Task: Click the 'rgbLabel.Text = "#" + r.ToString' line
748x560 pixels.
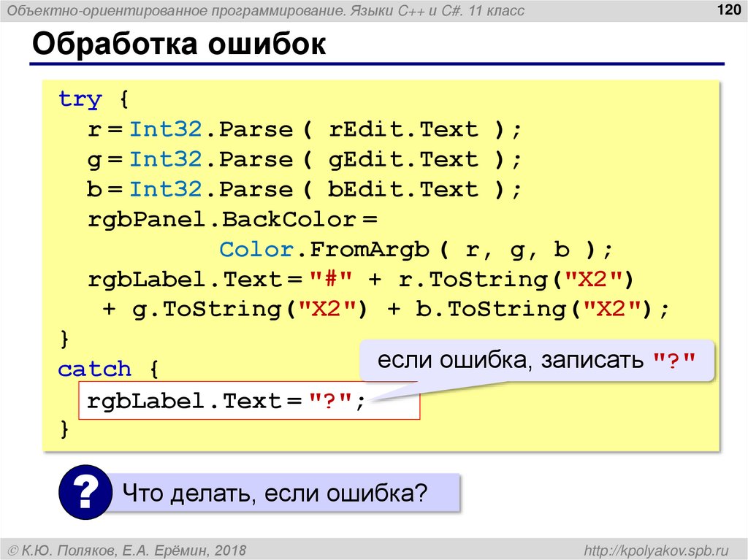Action: pyautogui.click(x=361, y=280)
